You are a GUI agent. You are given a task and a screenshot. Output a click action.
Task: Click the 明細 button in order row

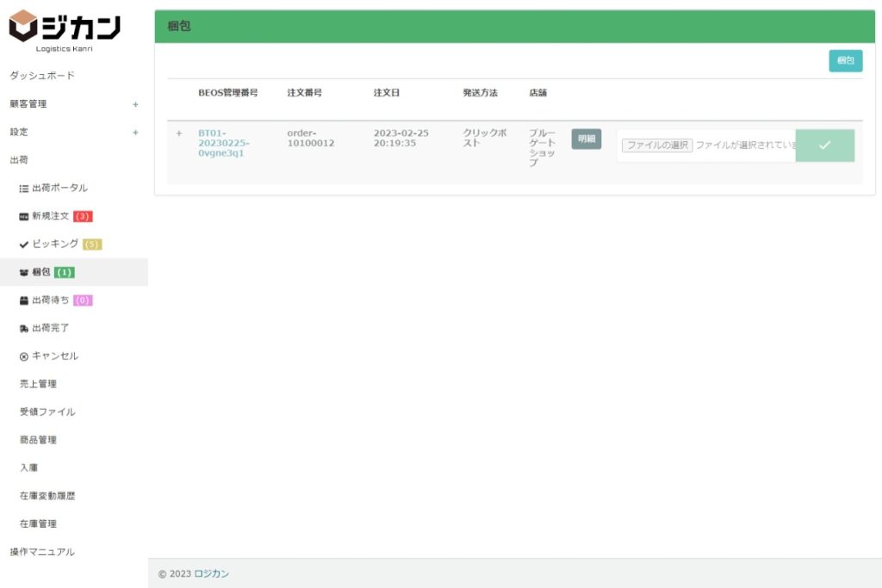point(587,139)
